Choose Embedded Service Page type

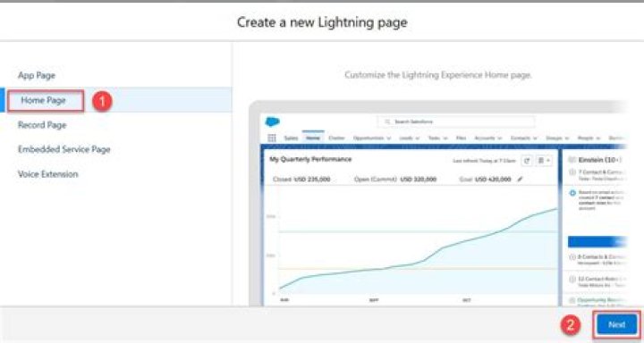pos(64,149)
